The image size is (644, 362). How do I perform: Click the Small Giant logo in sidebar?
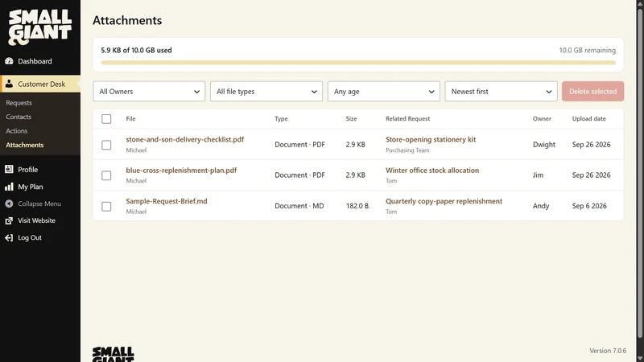click(x=39, y=27)
